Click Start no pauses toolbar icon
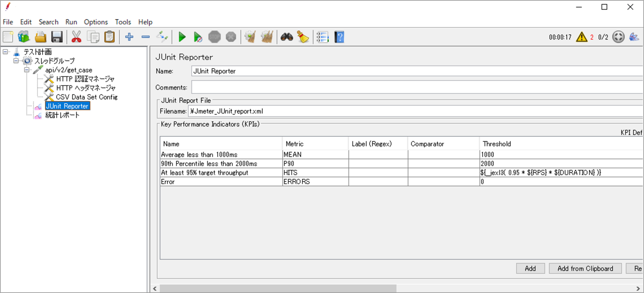The image size is (644, 293). pyautogui.click(x=198, y=37)
